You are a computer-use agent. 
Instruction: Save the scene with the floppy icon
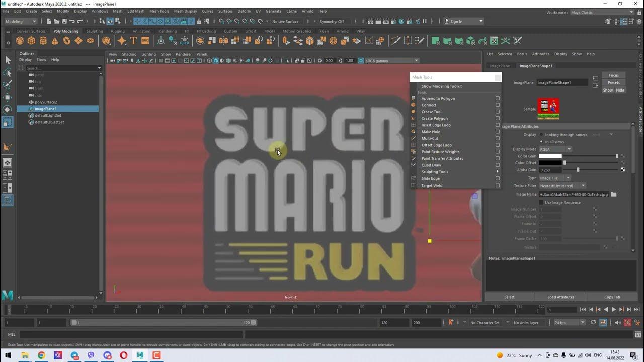64,21
